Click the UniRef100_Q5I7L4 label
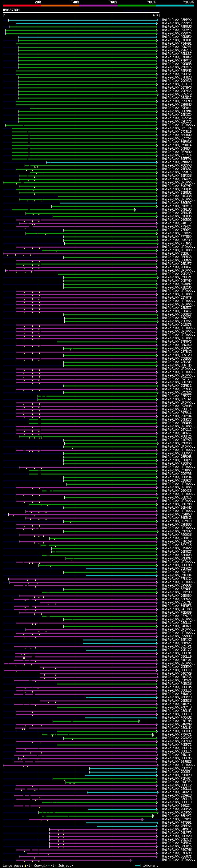Image resolution: width=197 pixels, height=868 pixels. tap(176, 155)
